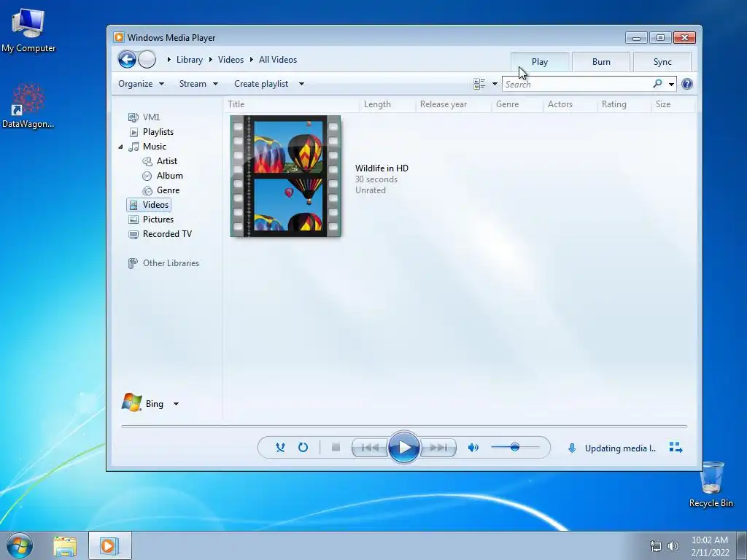
Task: Select Artist under Music
Action: 160,161
